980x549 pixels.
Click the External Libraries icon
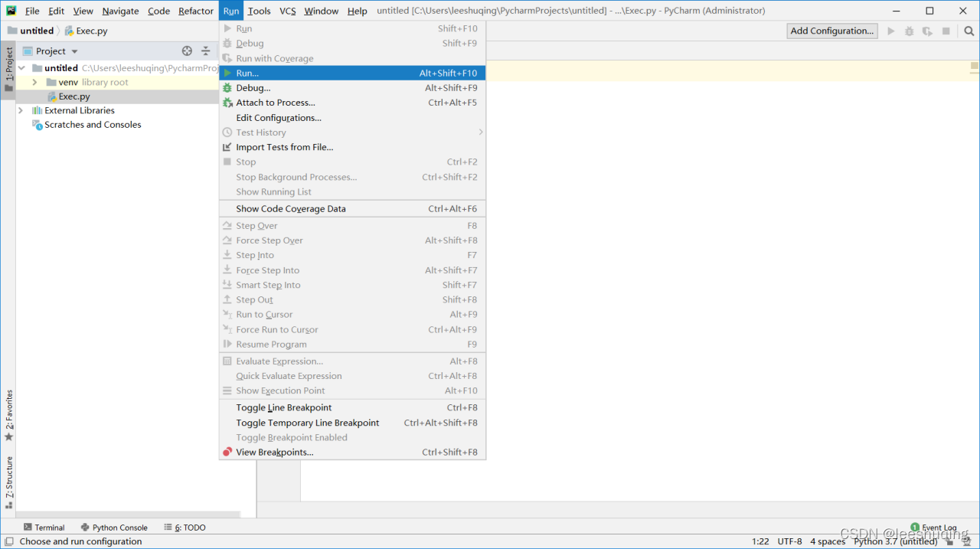[x=37, y=110]
